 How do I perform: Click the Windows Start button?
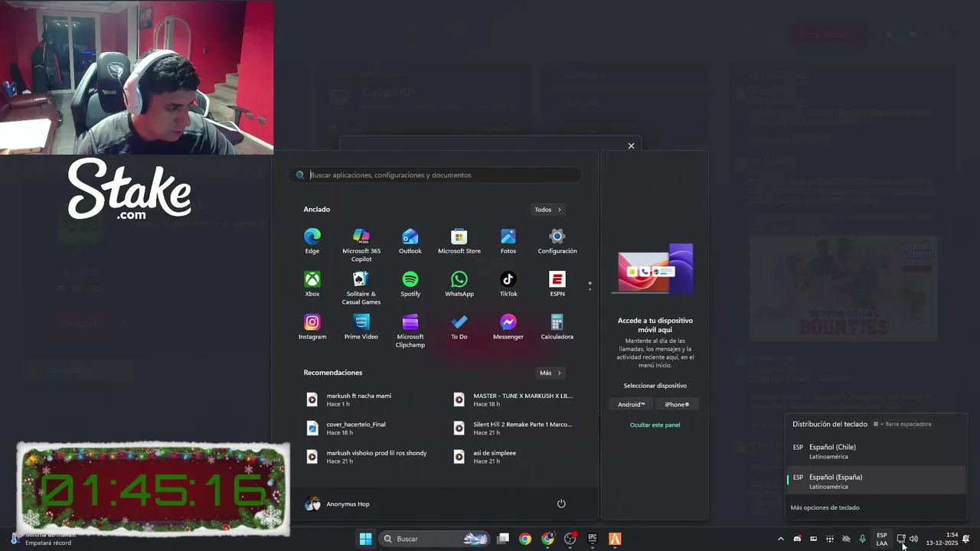pyautogui.click(x=365, y=539)
